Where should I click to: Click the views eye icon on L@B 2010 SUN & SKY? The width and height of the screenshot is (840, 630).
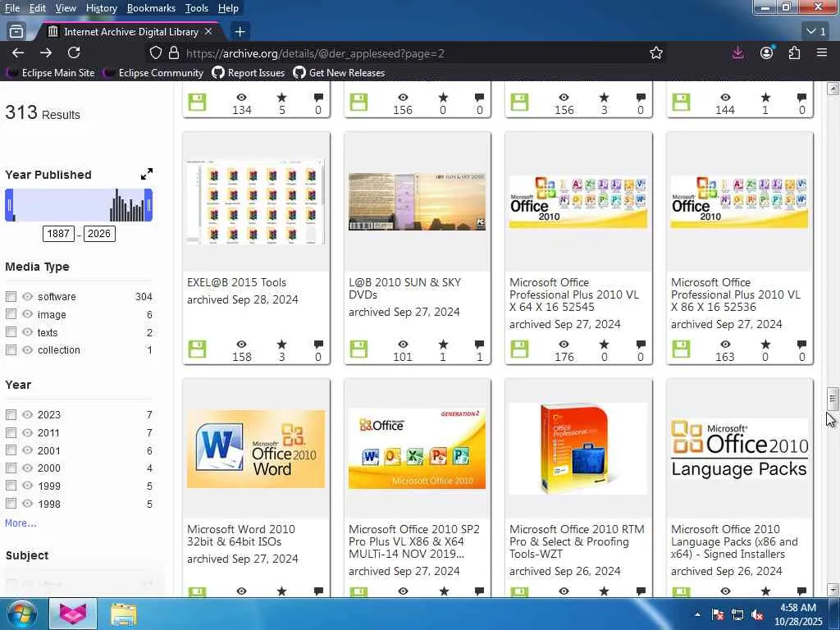pos(403,345)
